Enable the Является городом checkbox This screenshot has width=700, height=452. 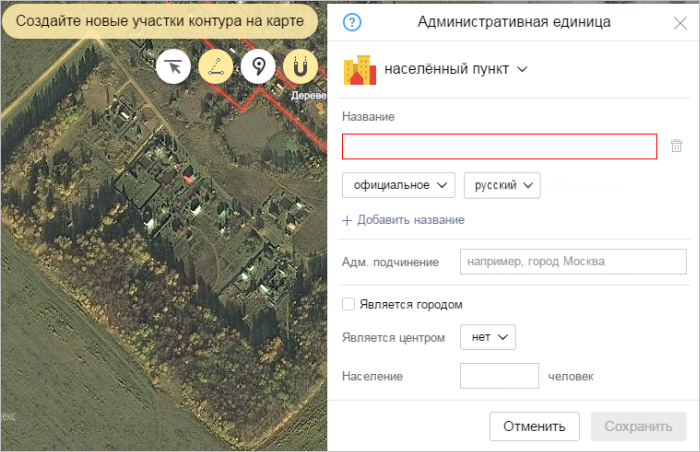click(348, 304)
